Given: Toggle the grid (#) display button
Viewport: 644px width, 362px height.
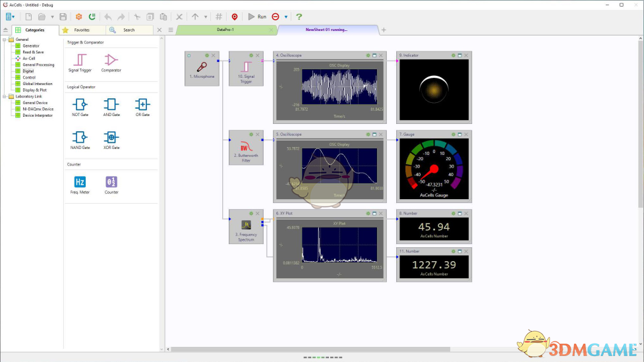Looking at the screenshot, I should (x=219, y=16).
